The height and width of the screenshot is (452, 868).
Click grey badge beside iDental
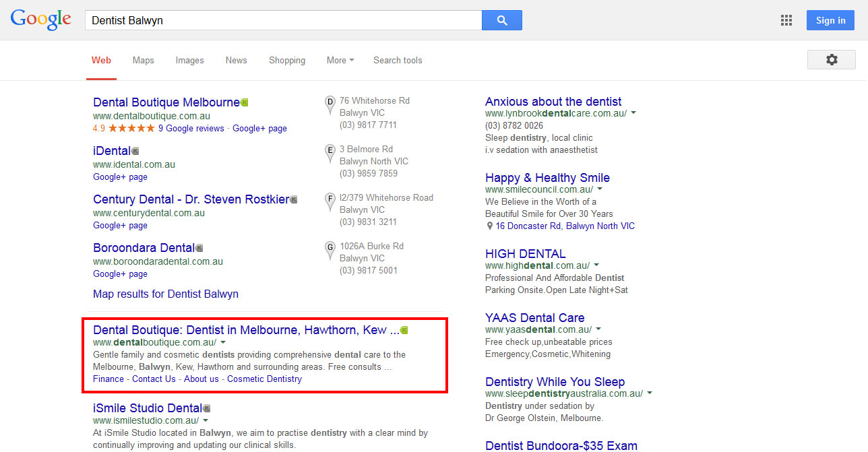(x=135, y=151)
